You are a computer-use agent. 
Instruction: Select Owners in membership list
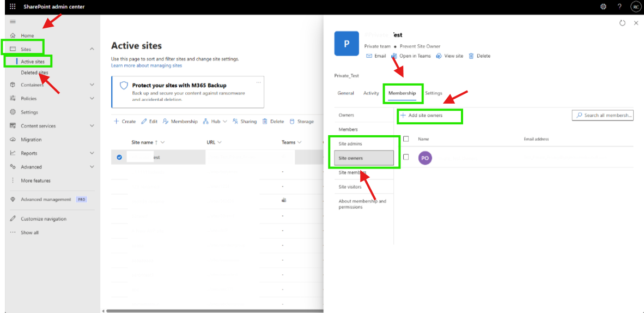click(x=364, y=115)
